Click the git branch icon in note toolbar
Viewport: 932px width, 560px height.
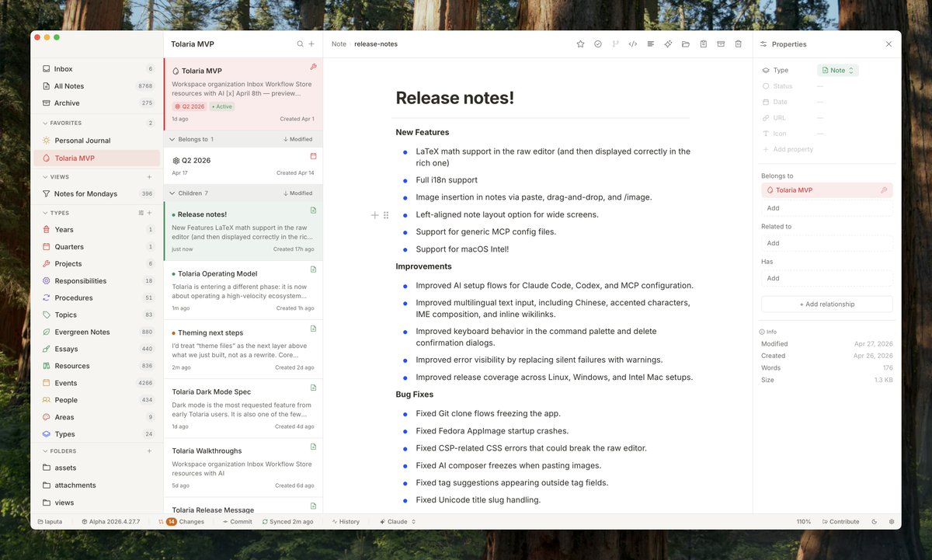coord(615,44)
